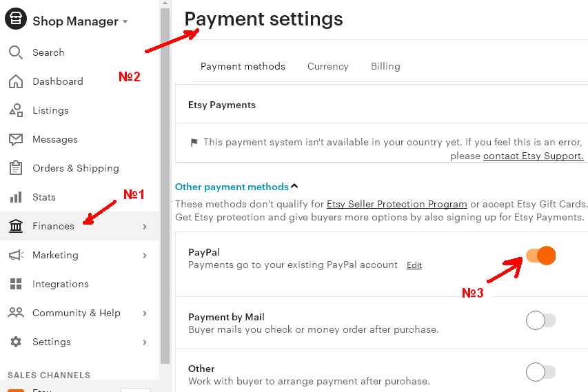
Task: Switch to the Billing tab
Action: 385,66
